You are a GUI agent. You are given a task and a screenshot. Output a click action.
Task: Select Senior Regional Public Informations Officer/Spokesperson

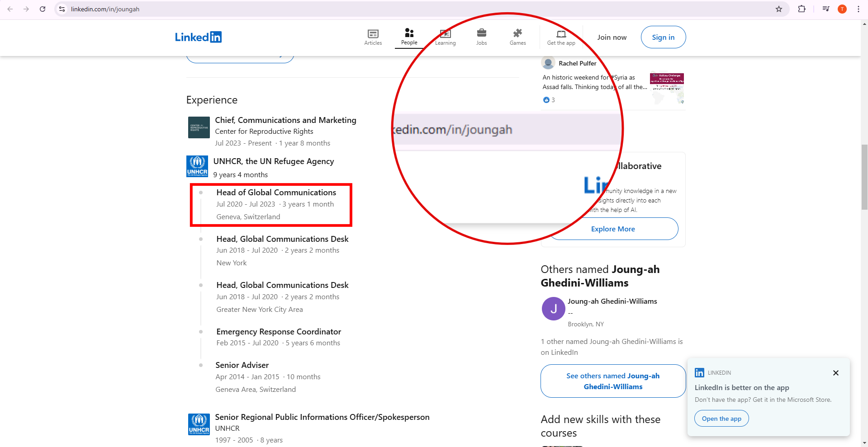coord(322,417)
